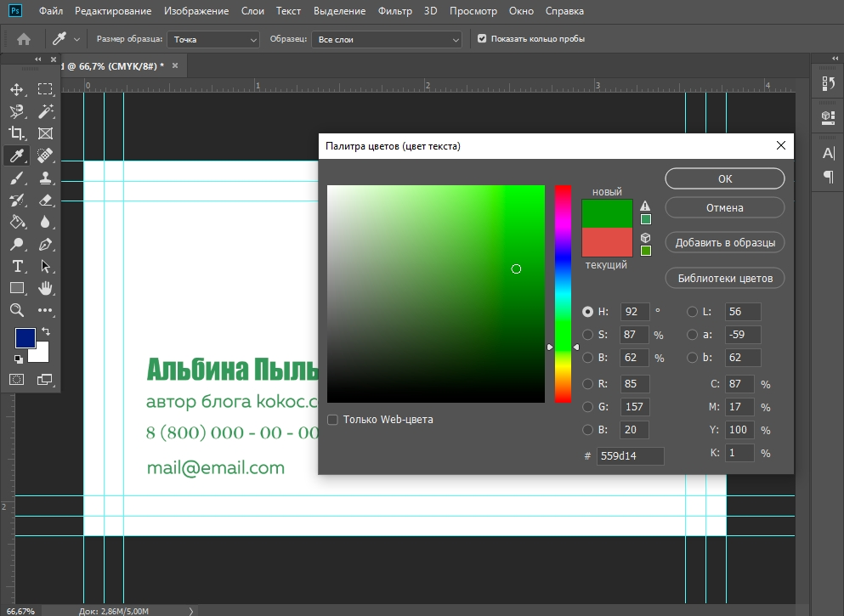Select the Crop tool
This screenshot has width=844, height=616.
coord(16,133)
